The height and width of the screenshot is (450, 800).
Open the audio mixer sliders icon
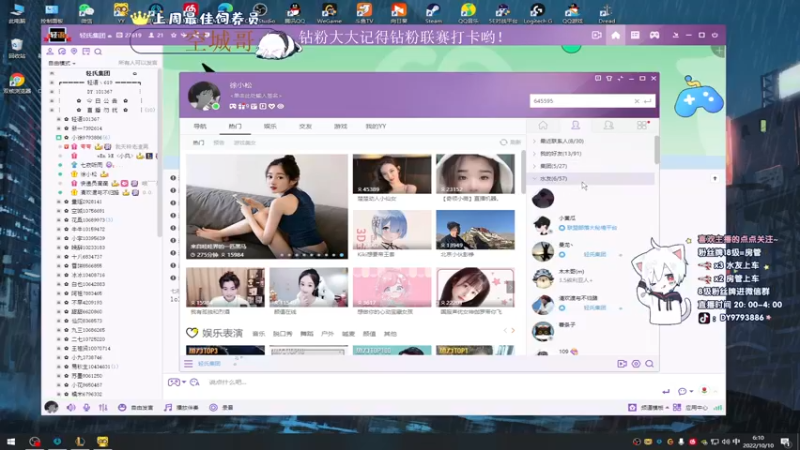(103, 407)
